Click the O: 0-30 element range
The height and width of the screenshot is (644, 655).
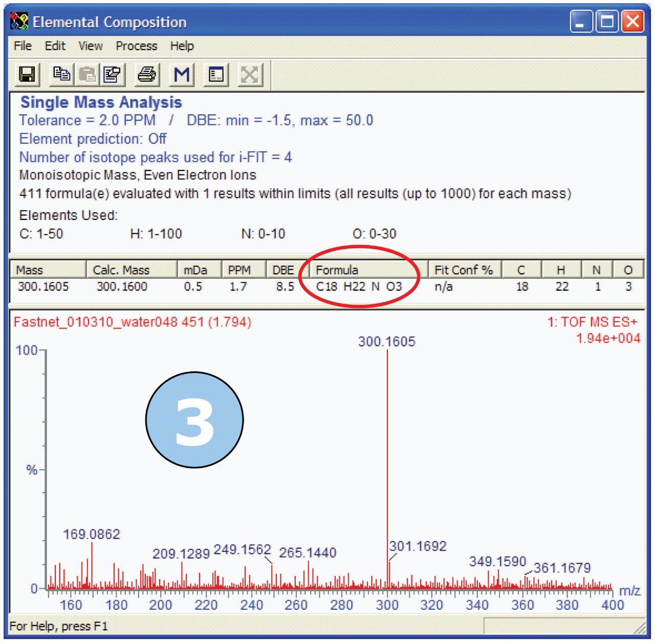(x=375, y=234)
